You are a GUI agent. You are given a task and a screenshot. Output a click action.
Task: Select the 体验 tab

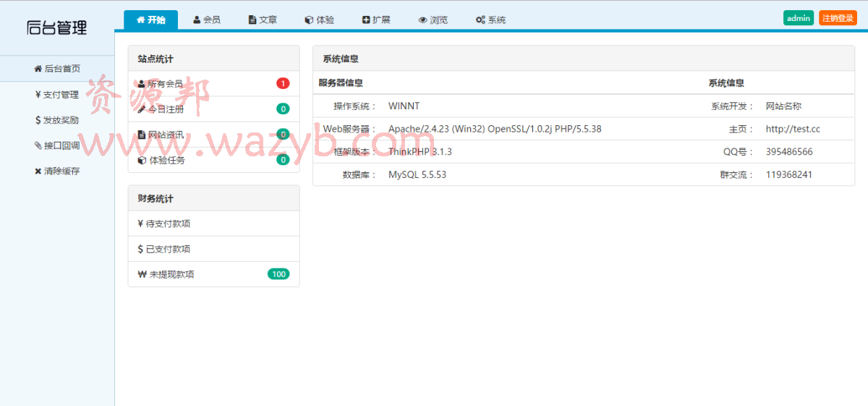coord(319,20)
